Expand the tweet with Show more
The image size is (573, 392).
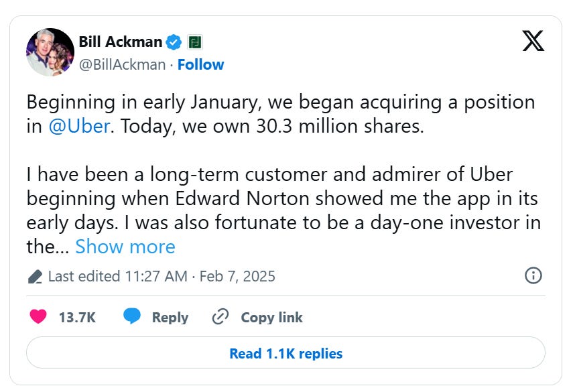(125, 247)
